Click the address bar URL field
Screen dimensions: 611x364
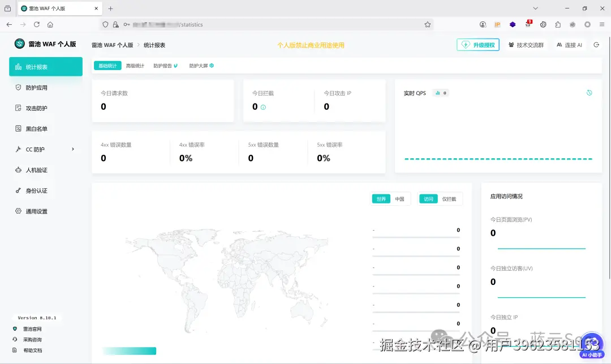267,24
